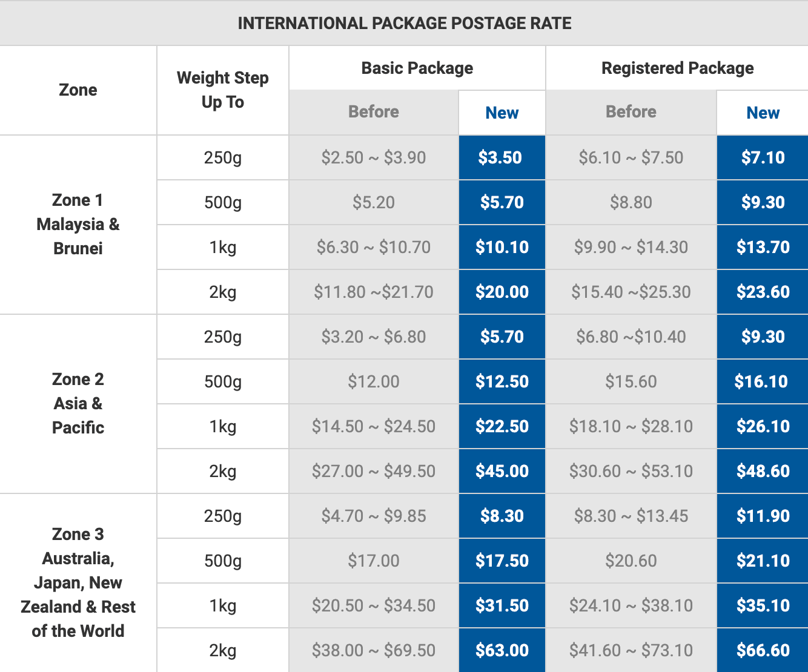Viewport: 808px width, 672px height.
Task: Click the 'Weight Step Up To' header
Action: (223, 90)
